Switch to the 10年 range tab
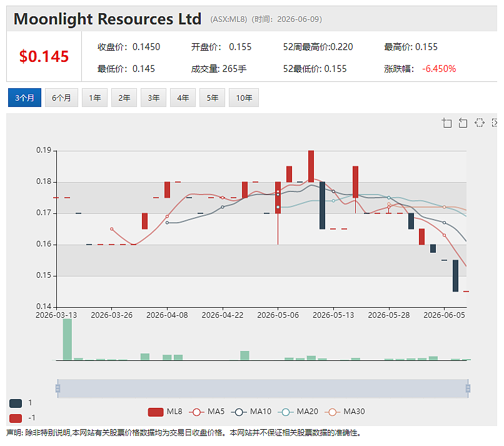504x446 pixels. pos(244,98)
